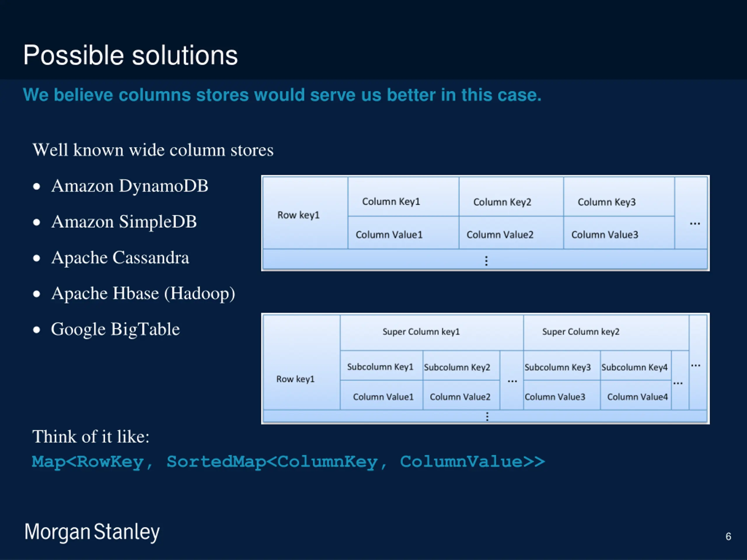This screenshot has height=560, width=747.
Task: Click the Google BigTable bullet text
Action: pyautogui.click(x=116, y=329)
